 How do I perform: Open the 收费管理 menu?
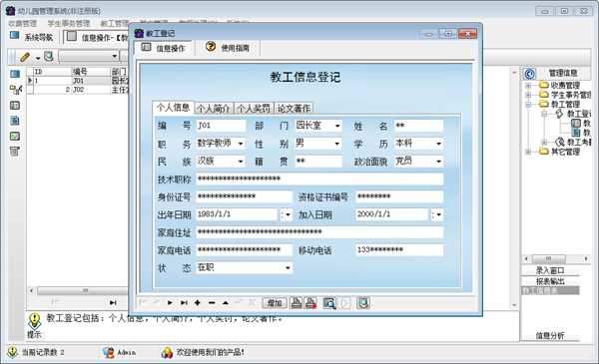pos(23,24)
